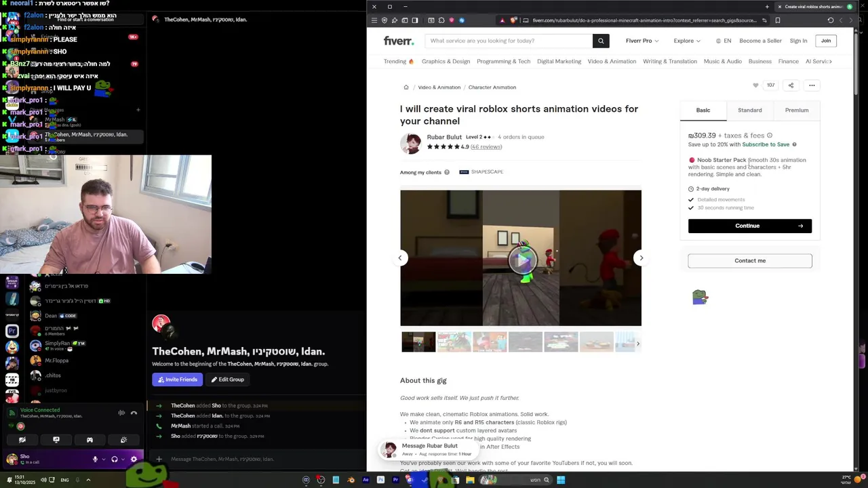868x488 pixels.
Task: Click Sign In link
Action: (798, 41)
